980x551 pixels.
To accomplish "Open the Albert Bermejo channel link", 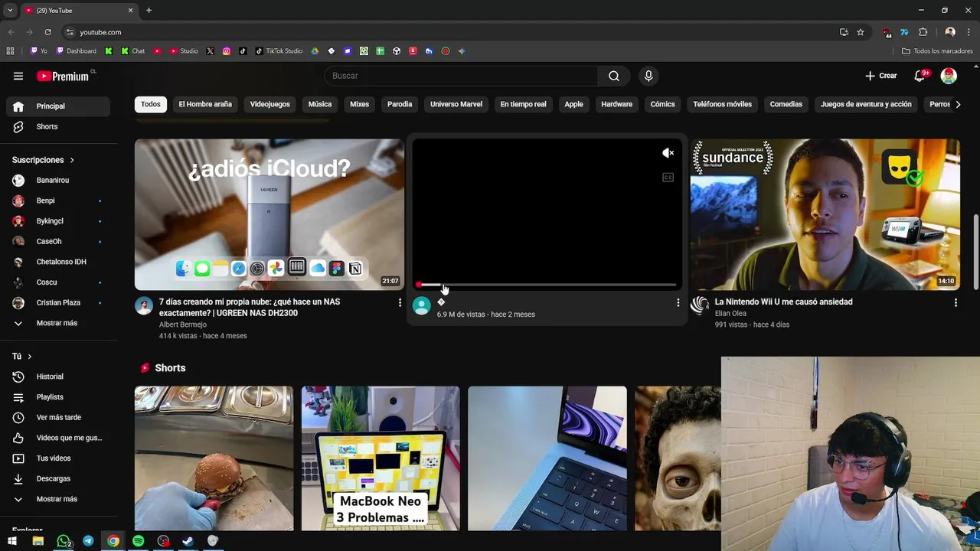I will [x=183, y=324].
